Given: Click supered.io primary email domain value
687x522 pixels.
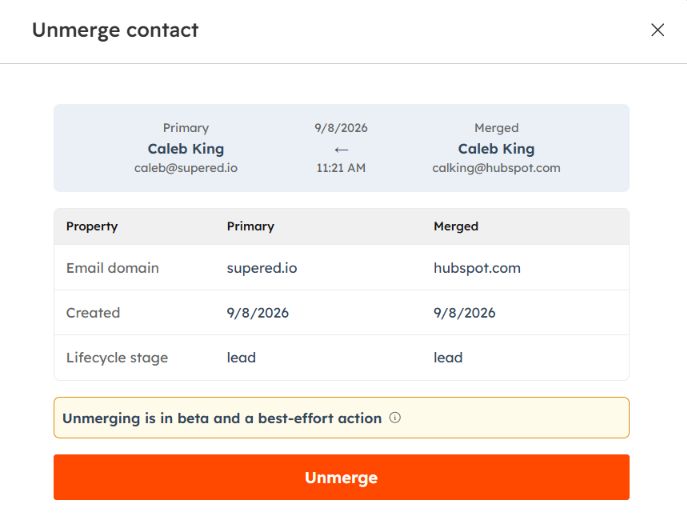Looking at the screenshot, I should (x=262, y=268).
